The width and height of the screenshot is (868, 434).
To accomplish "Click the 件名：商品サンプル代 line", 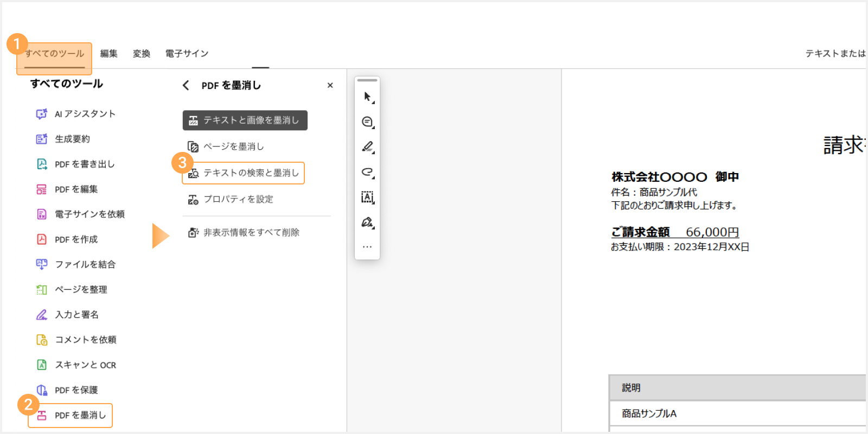I will 654,192.
